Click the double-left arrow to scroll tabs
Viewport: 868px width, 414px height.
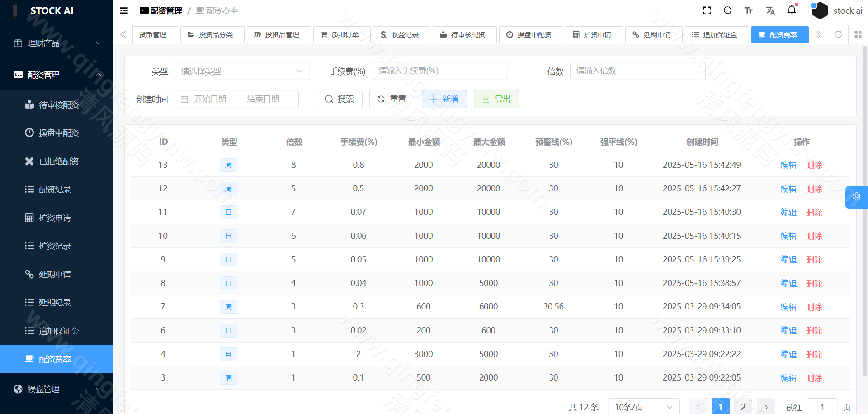123,34
